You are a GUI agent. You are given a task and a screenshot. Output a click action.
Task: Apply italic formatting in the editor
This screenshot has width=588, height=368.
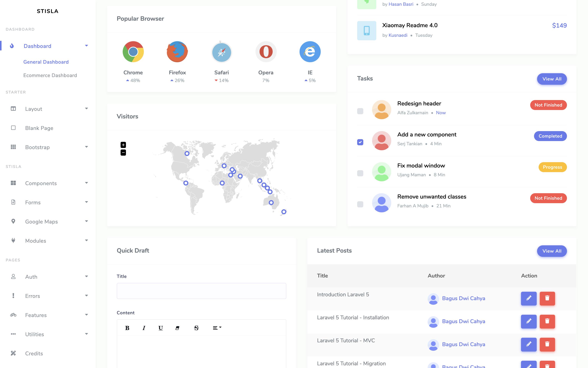pyautogui.click(x=144, y=328)
